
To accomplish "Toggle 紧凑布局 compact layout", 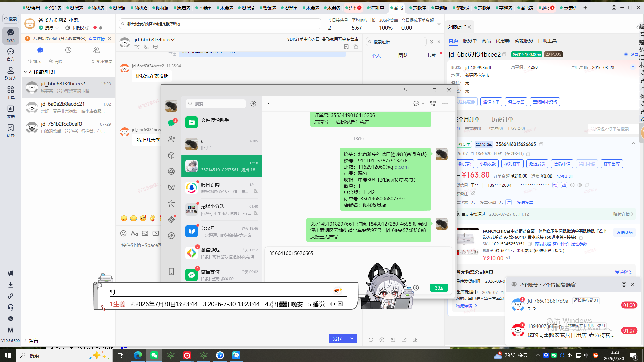I will point(102,61).
